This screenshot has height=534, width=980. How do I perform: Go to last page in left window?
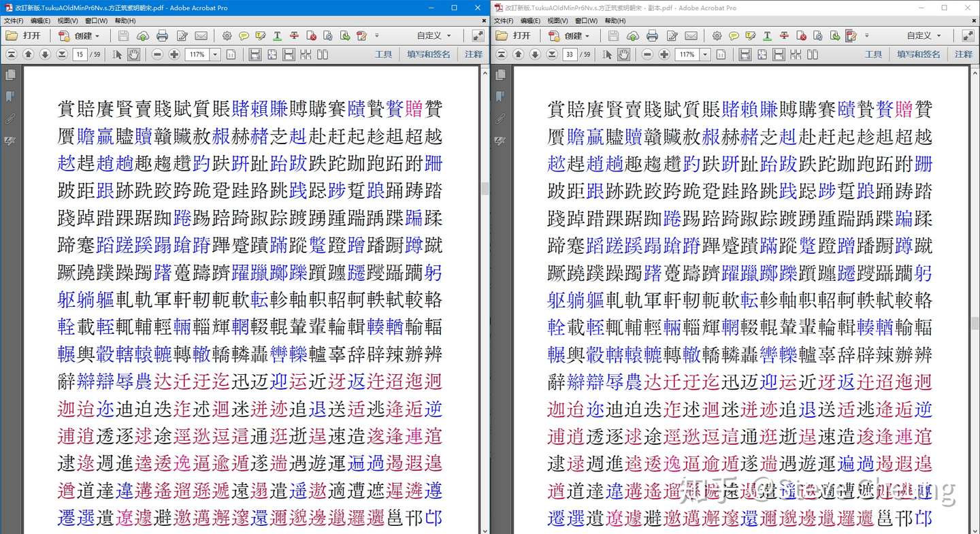coord(62,54)
